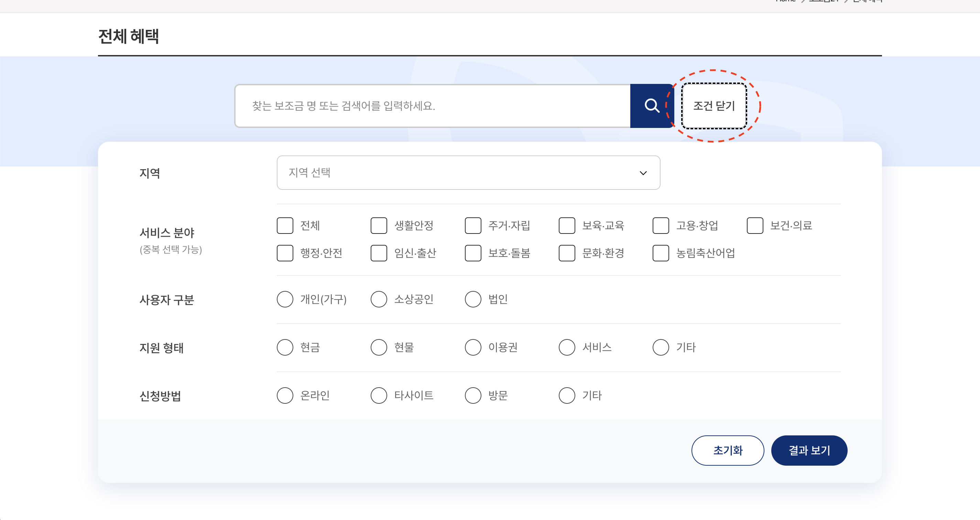Check the 전체 service category checkbox

285,226
